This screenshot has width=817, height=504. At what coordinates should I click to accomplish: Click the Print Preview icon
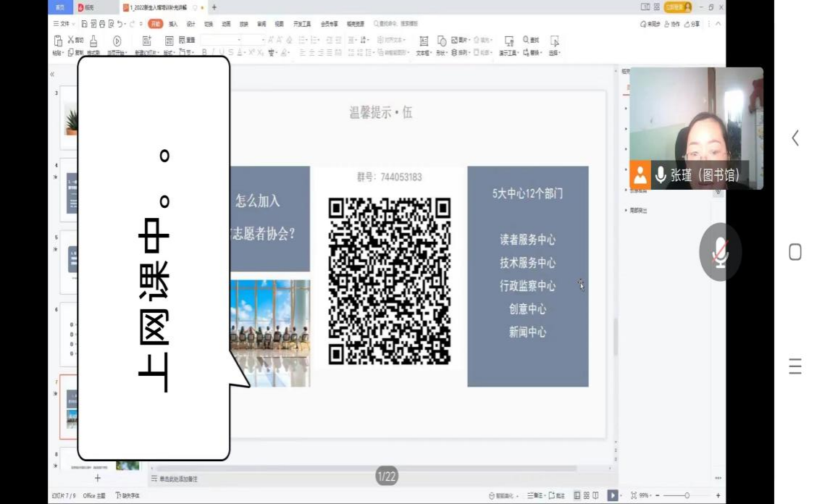pos(111,24)
